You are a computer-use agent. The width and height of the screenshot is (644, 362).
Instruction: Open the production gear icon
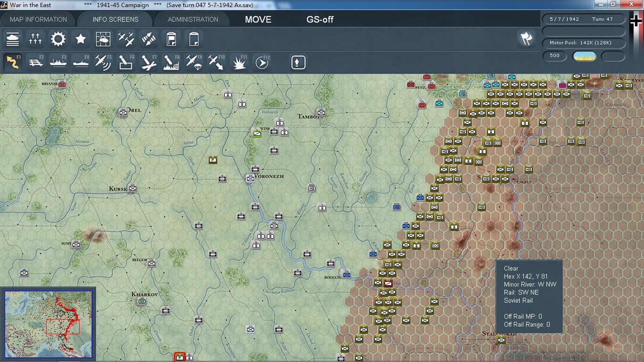point(58,39)
